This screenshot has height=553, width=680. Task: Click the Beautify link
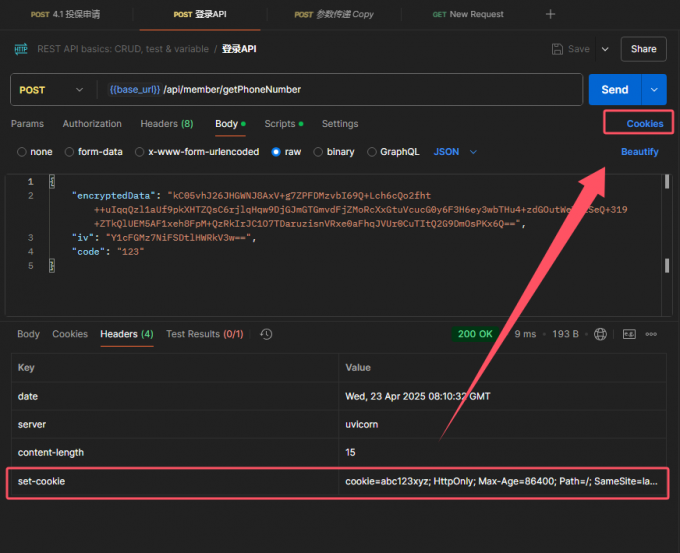[640, 152]
